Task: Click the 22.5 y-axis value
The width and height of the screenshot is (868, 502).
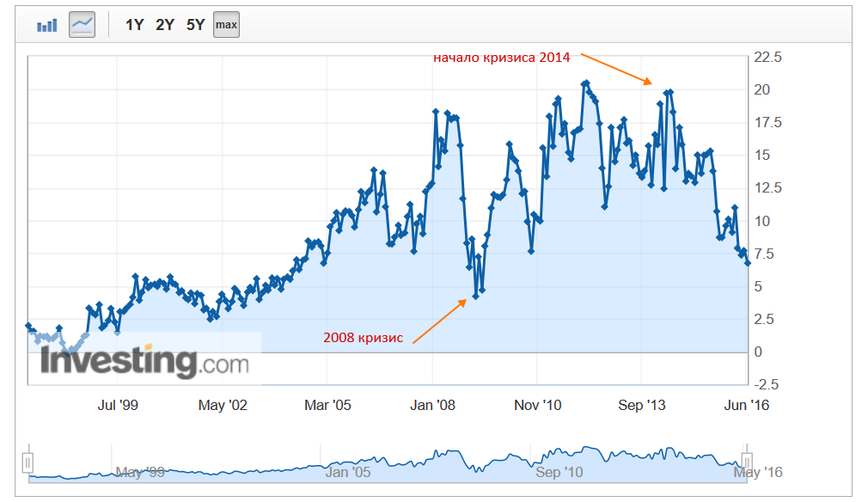Action: pos(767,57)
